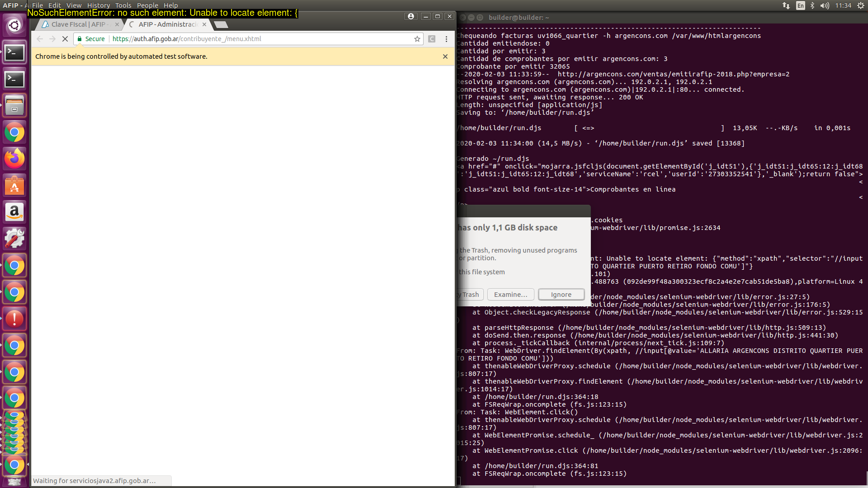Open the Tools menu
868x488 pixels.
[123, 5]
